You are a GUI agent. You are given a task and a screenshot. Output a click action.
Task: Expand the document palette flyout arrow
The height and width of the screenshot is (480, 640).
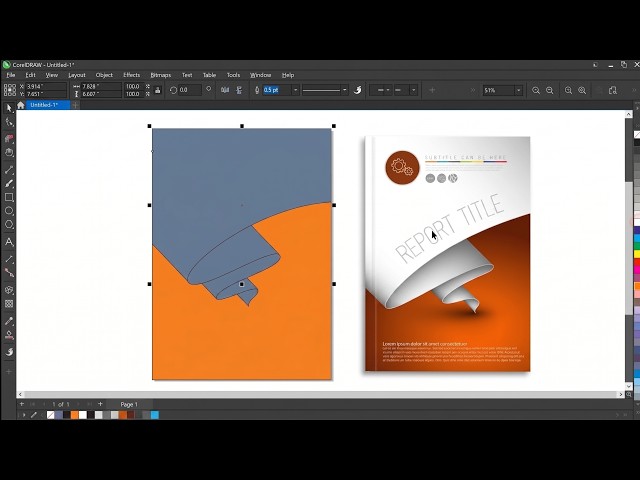pyautogui.click(x=24, y=415)
